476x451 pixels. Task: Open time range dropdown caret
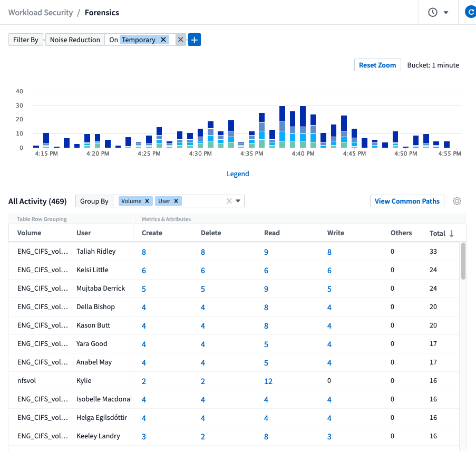point(446,13)
